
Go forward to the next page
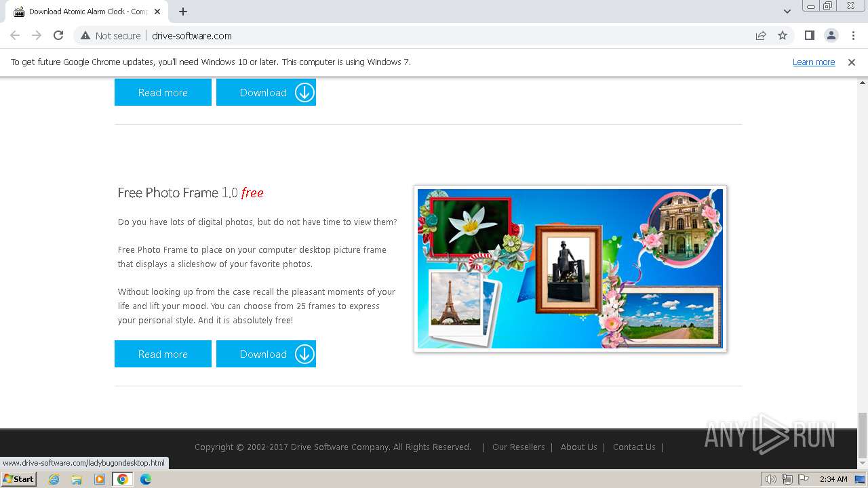coord(37,35)
